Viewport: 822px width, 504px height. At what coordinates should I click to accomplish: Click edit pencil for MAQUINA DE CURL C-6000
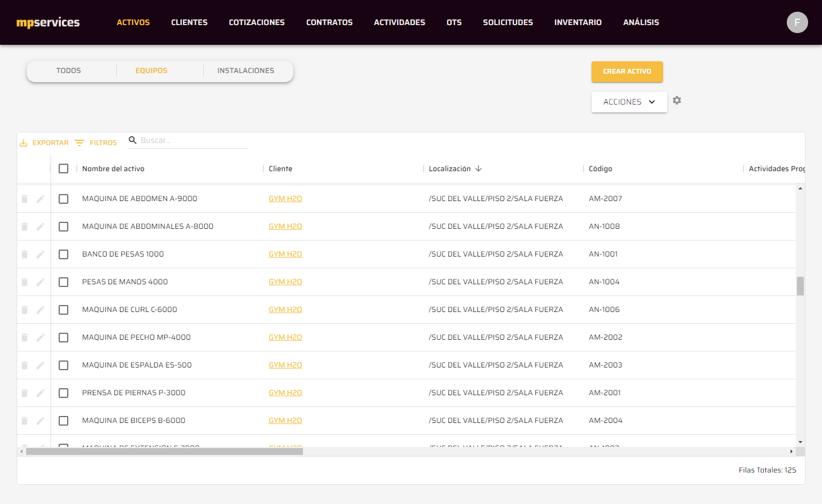(41, 310)
